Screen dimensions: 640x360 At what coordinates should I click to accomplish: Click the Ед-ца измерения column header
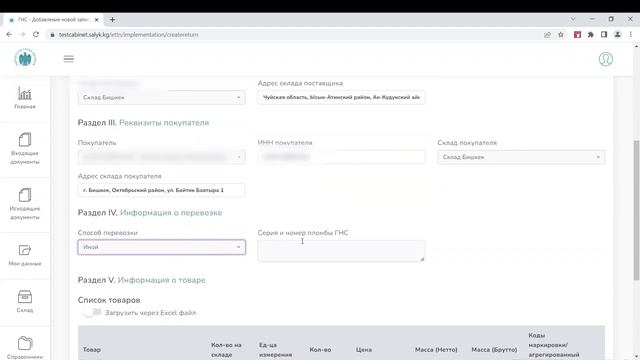(x=276, y=350)
